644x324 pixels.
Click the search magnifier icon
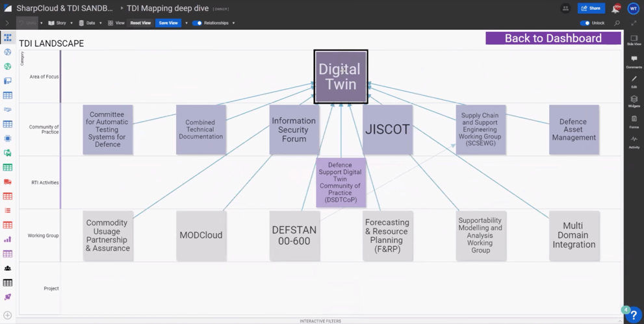click(x=617, y=23)
